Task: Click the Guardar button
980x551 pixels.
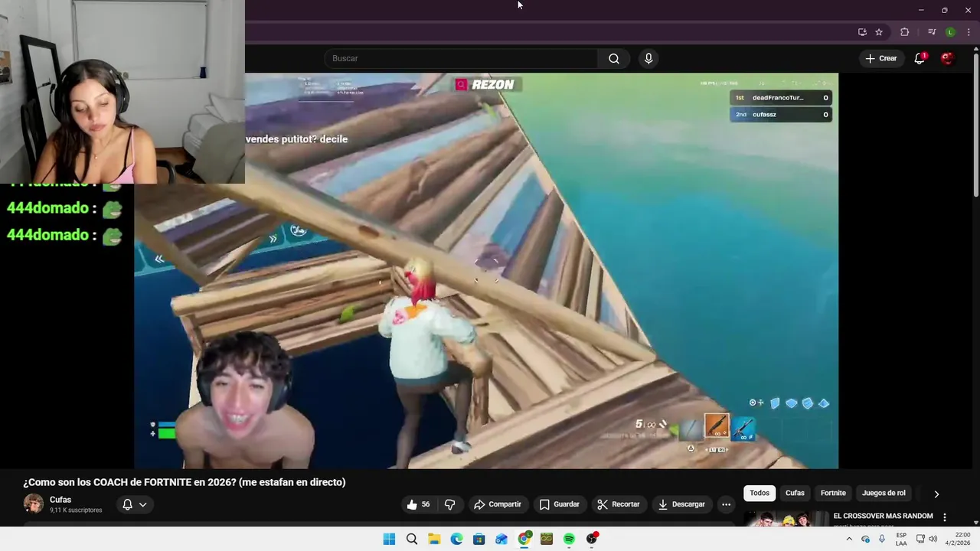Action: pos(559,504)
